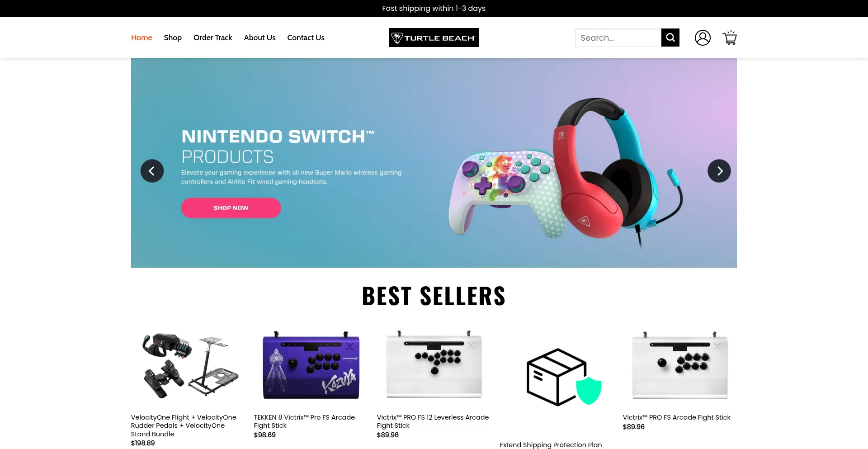Go to Order Track page

(x=212, y=38)
